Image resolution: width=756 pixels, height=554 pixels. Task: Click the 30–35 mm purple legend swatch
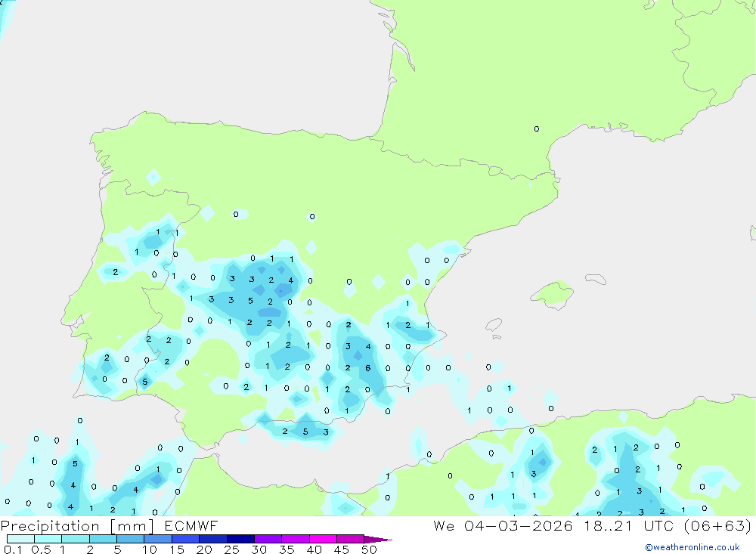268,539
